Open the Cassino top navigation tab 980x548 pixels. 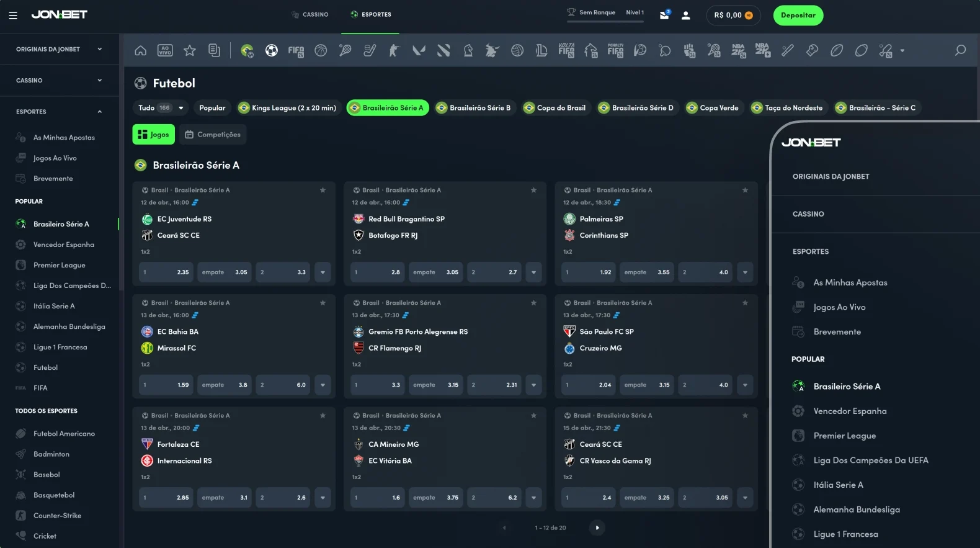click(310, 15)
